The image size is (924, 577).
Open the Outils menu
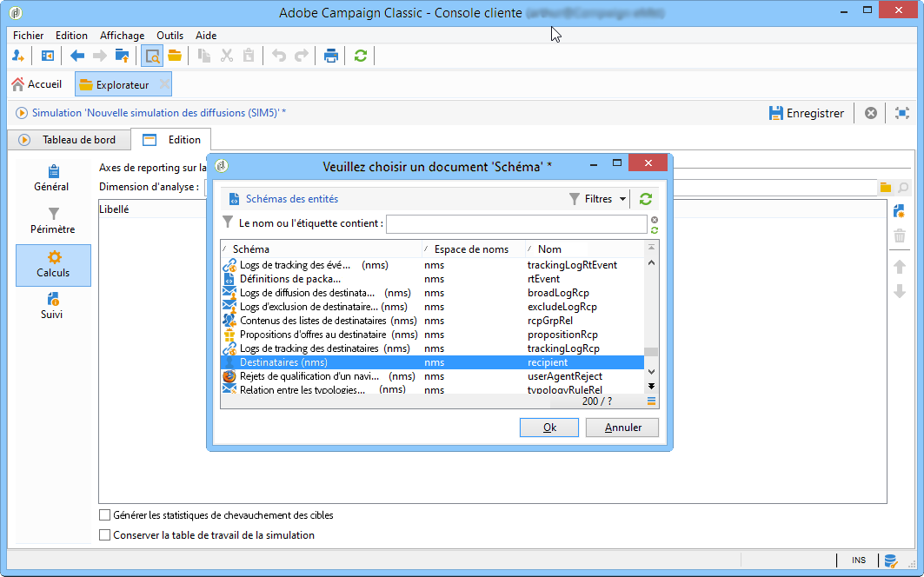[x=170, y=36]
